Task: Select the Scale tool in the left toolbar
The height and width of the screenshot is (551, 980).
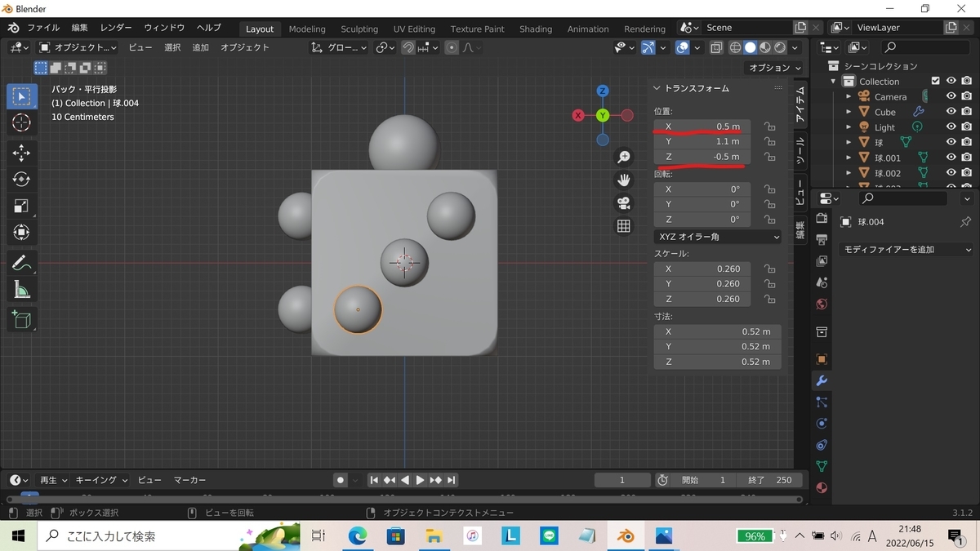Action: click(22, 206)
